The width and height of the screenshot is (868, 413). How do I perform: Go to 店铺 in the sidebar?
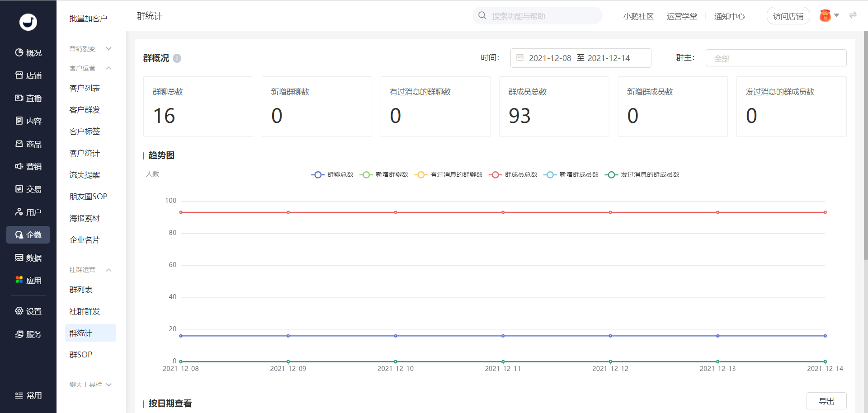(28, 75)
